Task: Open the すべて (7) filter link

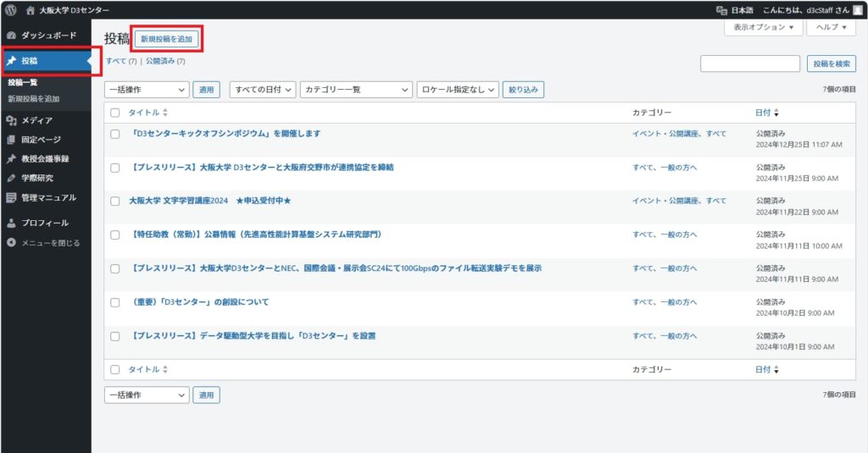Action: click(x=121, y=62)
